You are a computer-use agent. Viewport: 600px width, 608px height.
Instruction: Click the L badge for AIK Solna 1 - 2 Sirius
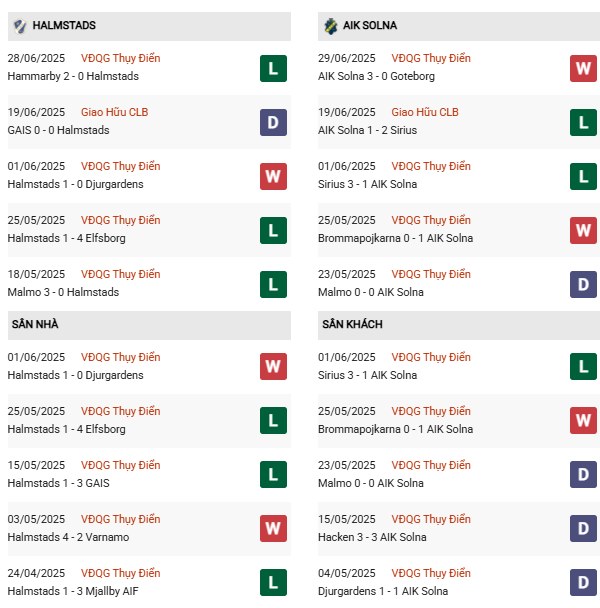[583, 122]
